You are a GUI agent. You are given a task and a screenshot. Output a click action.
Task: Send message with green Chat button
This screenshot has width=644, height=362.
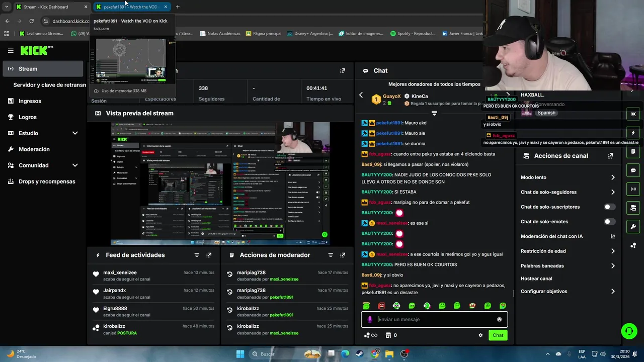498,335
